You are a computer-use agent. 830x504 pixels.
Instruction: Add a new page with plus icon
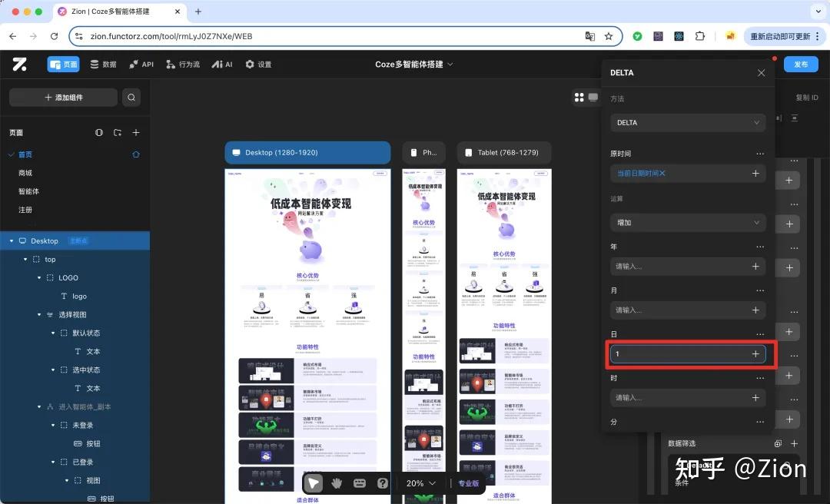pyautogui.click(x=136, y=132)
